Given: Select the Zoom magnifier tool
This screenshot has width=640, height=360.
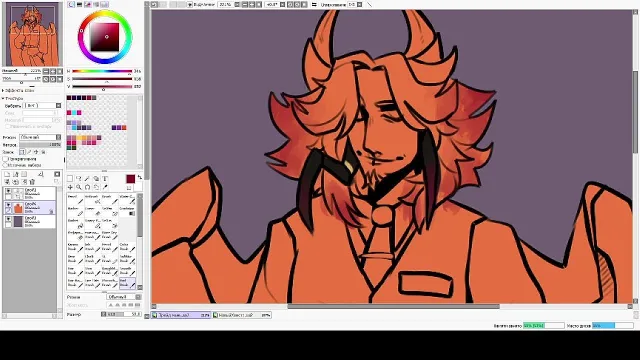Looking at the screenshot, I should 79,187.
